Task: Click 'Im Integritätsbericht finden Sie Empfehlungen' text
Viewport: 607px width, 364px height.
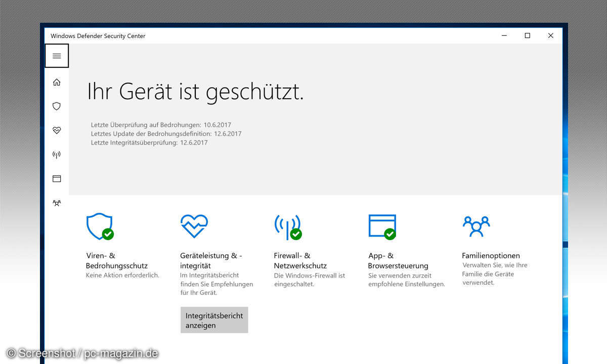Action: [x=216, y=284]
